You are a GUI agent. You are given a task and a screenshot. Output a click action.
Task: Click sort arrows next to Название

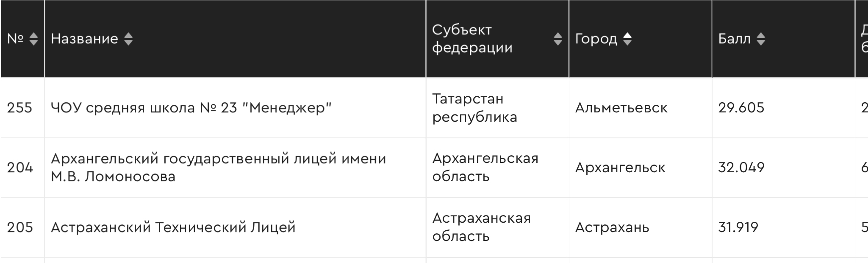click(128, 39)
